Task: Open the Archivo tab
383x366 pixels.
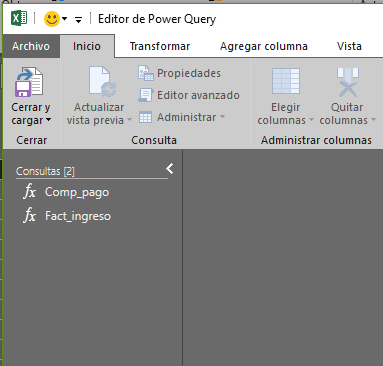Action: tap(31, 46)
